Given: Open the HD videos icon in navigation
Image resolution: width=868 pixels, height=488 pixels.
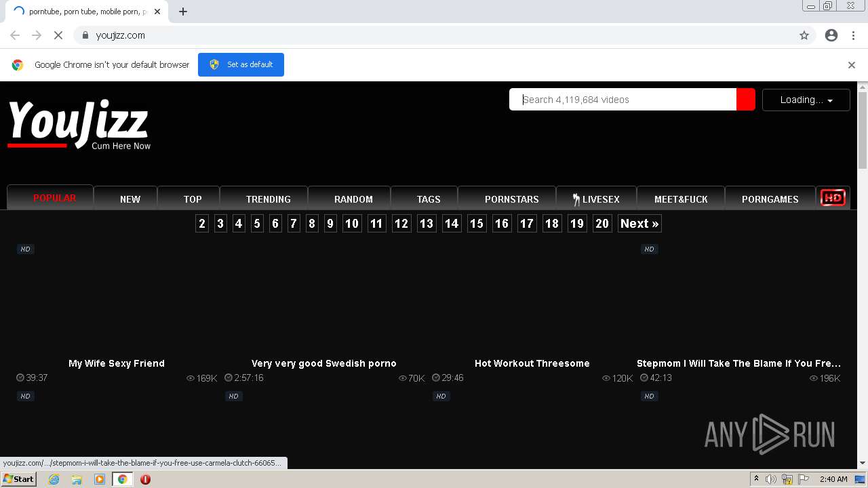Looking at the screenshot, I should point(833,198).
